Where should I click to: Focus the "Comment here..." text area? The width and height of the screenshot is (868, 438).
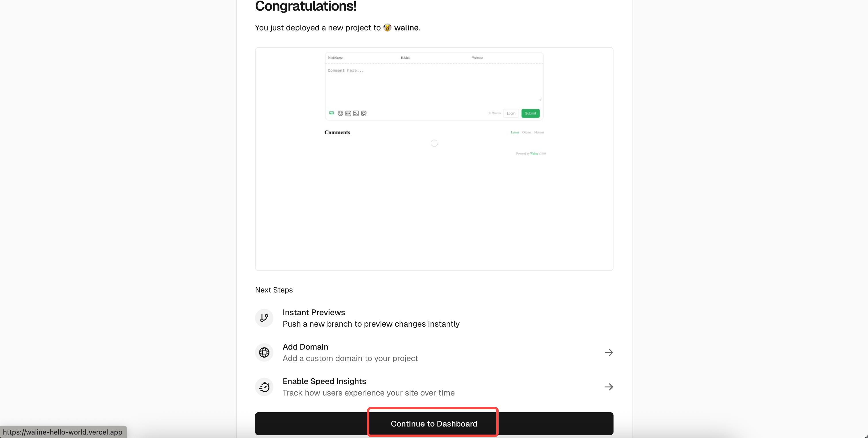[433, 84]
